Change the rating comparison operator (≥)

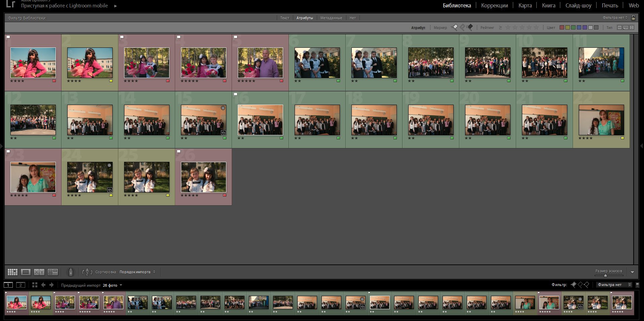[x=500, y=27]
